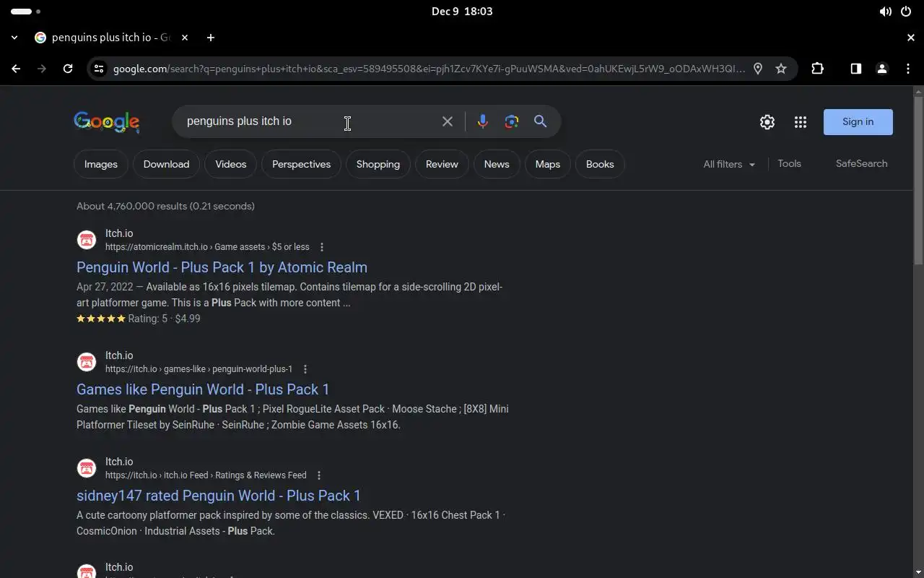This screenshot has width=924, height=578.
Task: Reload the page with the refresh icon
Action: [x=68, y=69]
